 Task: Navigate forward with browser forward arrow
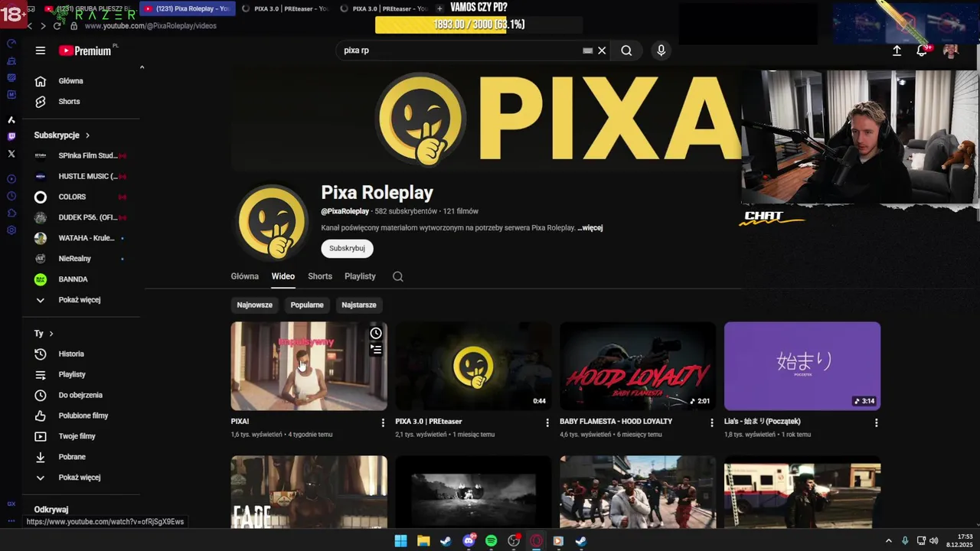(x=43, y=25)
